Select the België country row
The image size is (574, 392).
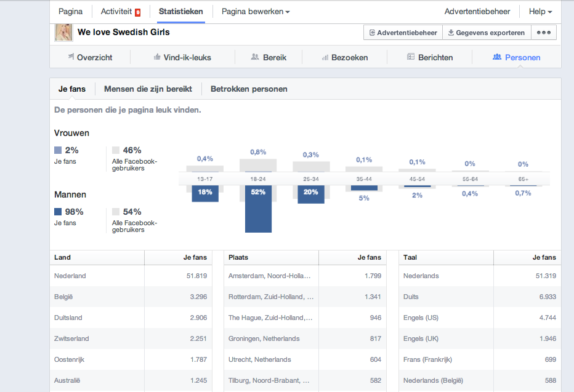pyautogui.click(x=131, y=297)
